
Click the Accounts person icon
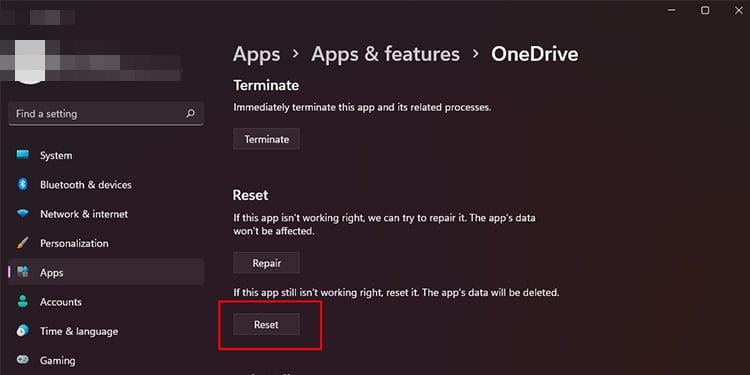click(22, 301)
